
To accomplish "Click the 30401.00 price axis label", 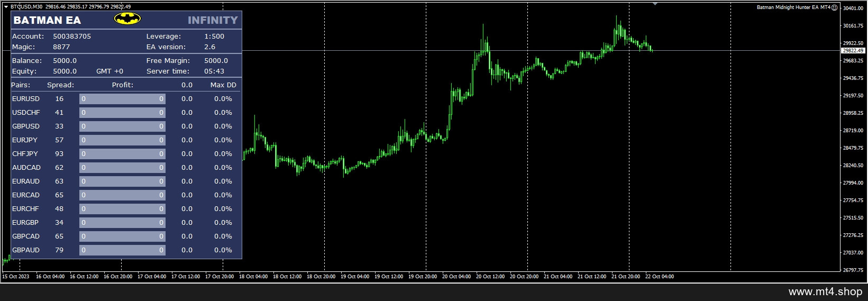I will pyautogui.click(x=853, y=8).
